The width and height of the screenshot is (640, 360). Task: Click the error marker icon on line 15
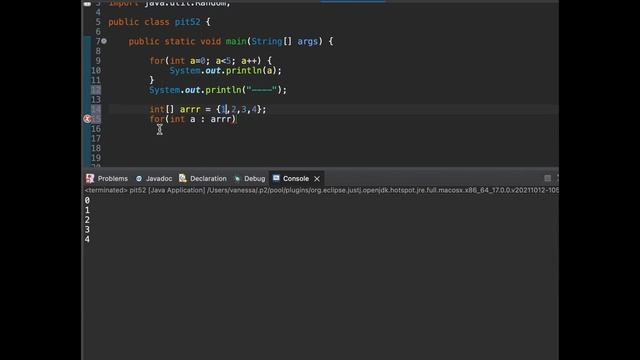pyautogui.click(x=87, y=119)
